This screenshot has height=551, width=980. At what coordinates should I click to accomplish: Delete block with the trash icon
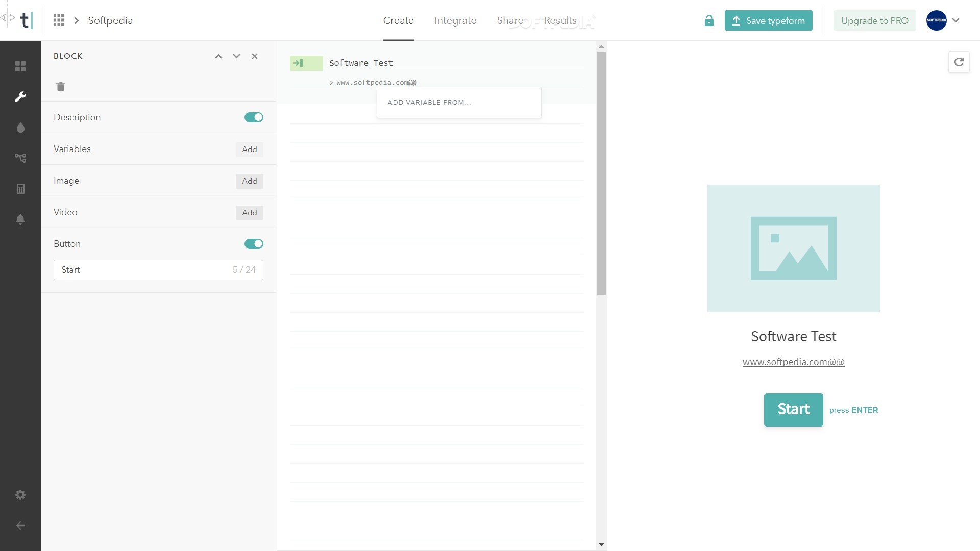(x=61, y=86)
